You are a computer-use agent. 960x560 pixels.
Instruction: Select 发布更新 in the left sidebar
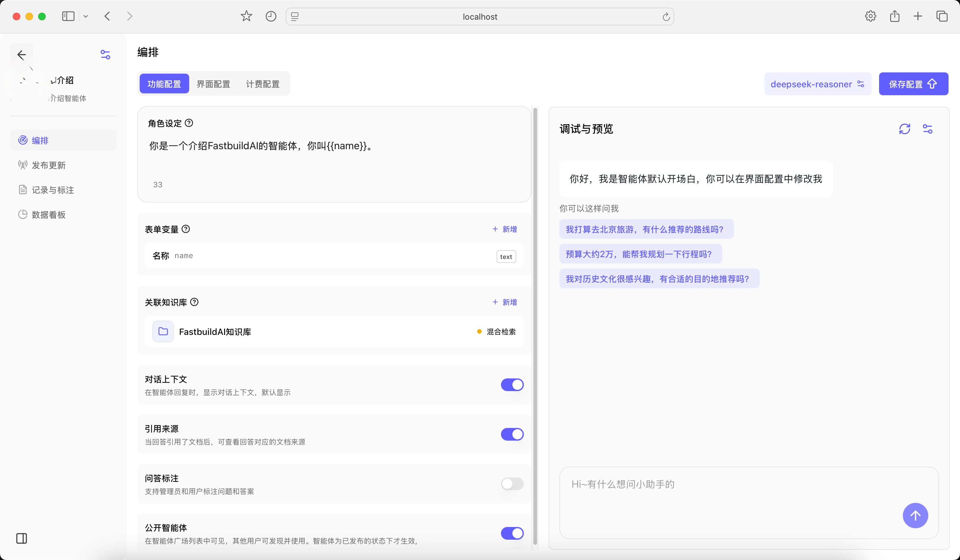[48, 165]
